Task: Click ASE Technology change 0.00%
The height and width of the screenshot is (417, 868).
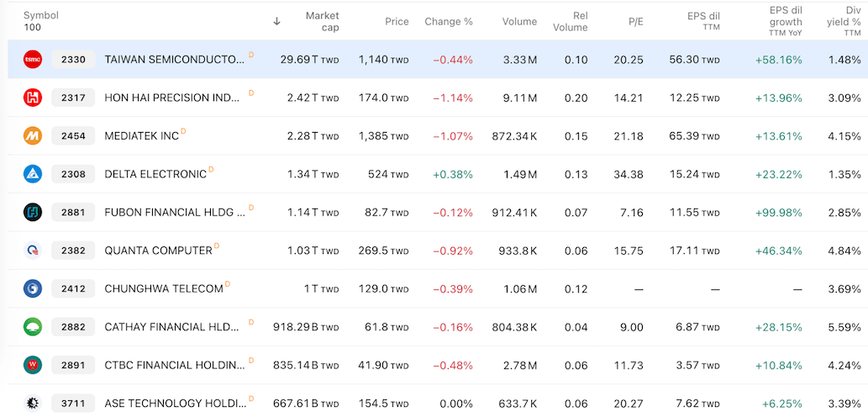Action: pos(457,404)
